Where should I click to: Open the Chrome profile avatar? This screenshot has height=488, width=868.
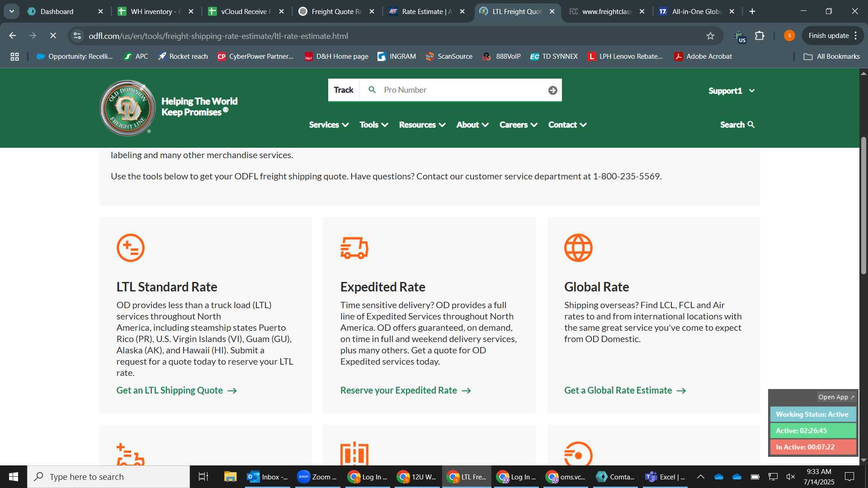pyautogui.click(x=789, y=36)
